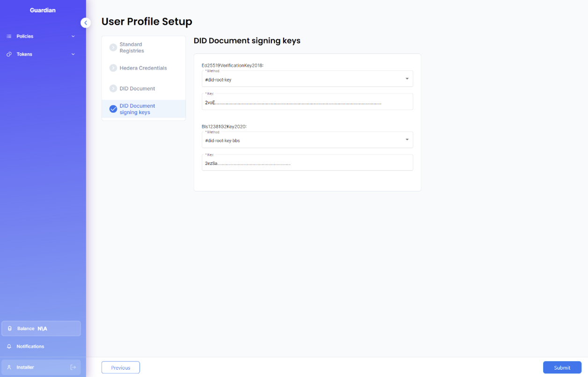The width and height of the screenshot is (588, 377).
Task: Click the logout icon next to Installer
Action: (73, 367)
